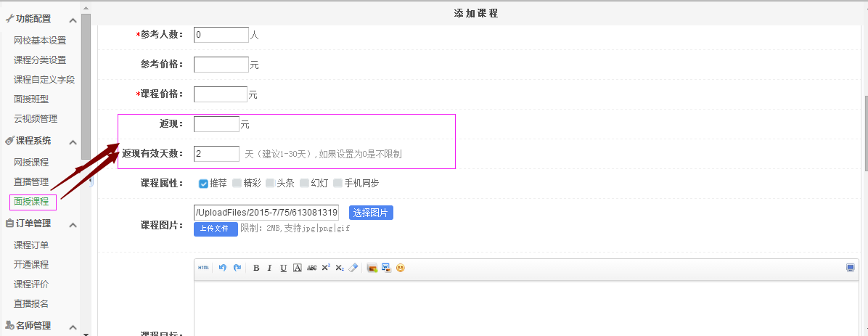This screenshot has width=868, height=336.
Task: Open 直播管理 in the sidebar menu
Action: tap(31, 181)
